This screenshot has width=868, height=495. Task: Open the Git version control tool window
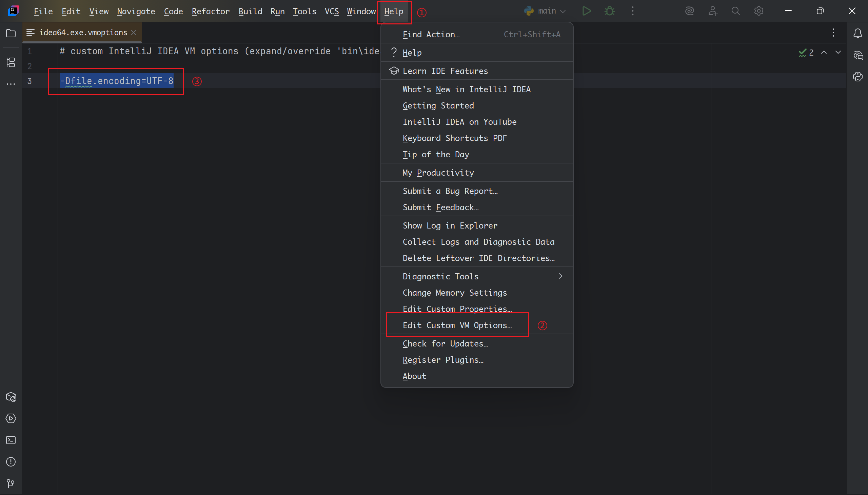pos(11,483)
